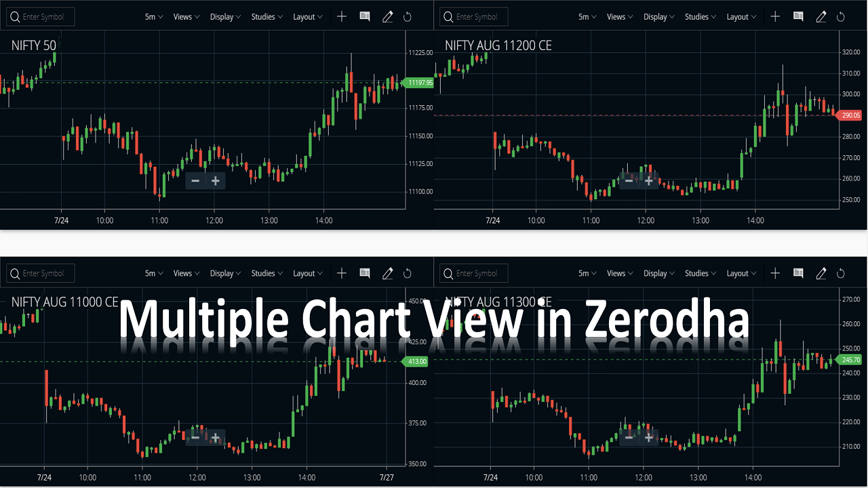Screen dimensions: 868x488
Task: Click the 11197.95 current price label
Action: pyautogui.click(x=418, y=83)
